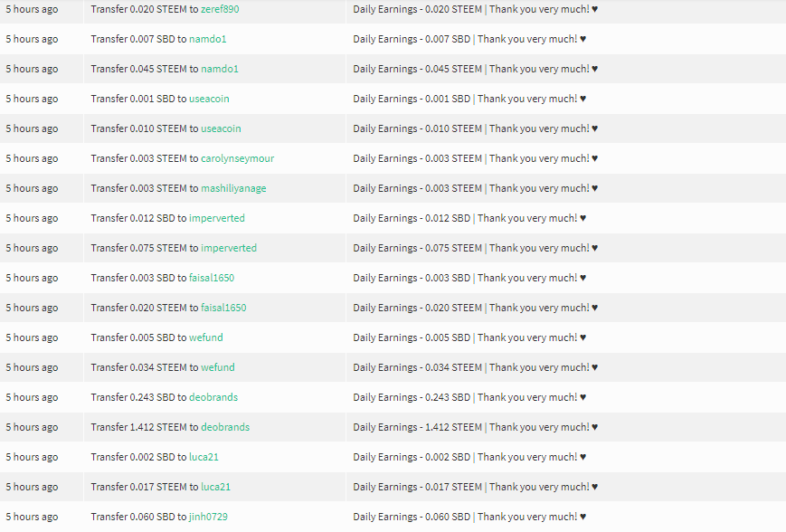
Task: Click '5 hours ago' beside the 1.412 STEEM transfer
Action: click(32, 427)
